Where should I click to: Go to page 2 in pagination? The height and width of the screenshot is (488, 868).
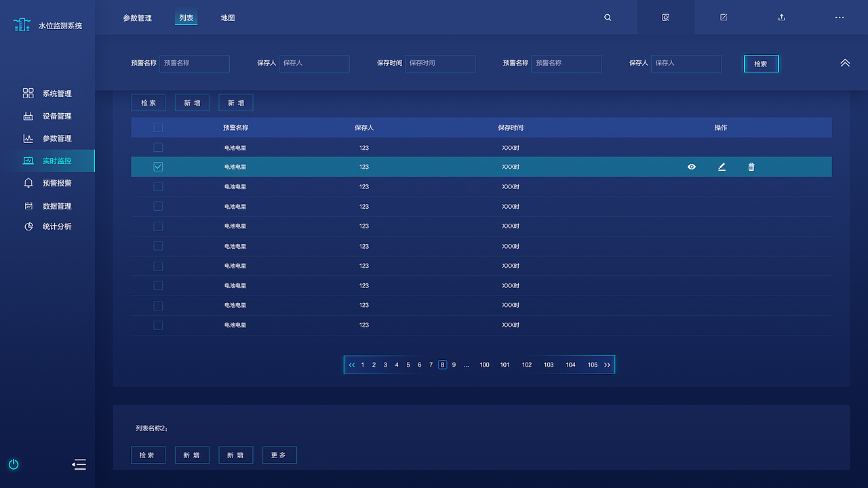[x=374, y=365]
